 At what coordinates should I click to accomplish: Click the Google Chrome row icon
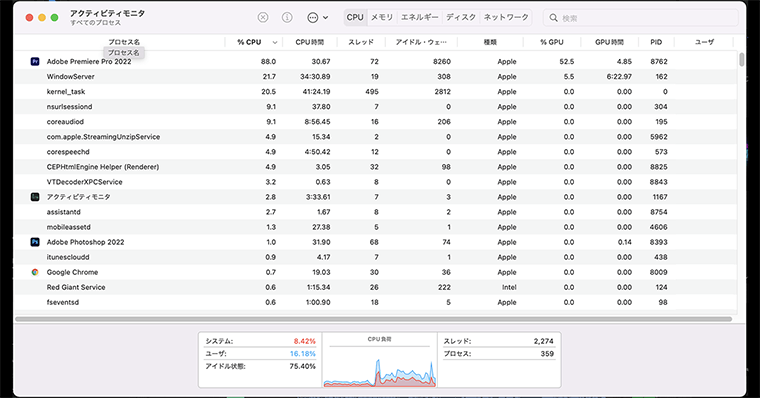pos(35,272)
